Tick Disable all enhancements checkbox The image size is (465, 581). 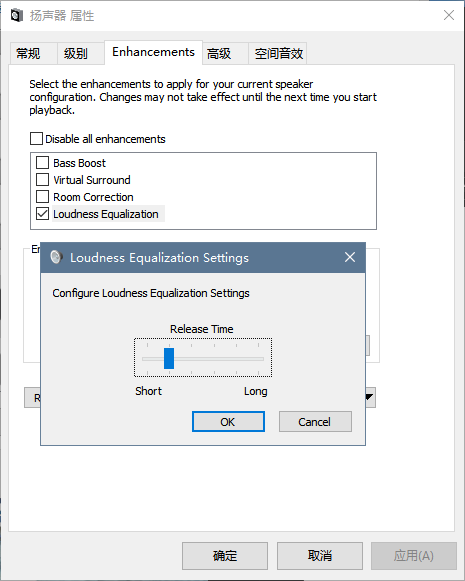pyautogui.click(x=36, y=139)
